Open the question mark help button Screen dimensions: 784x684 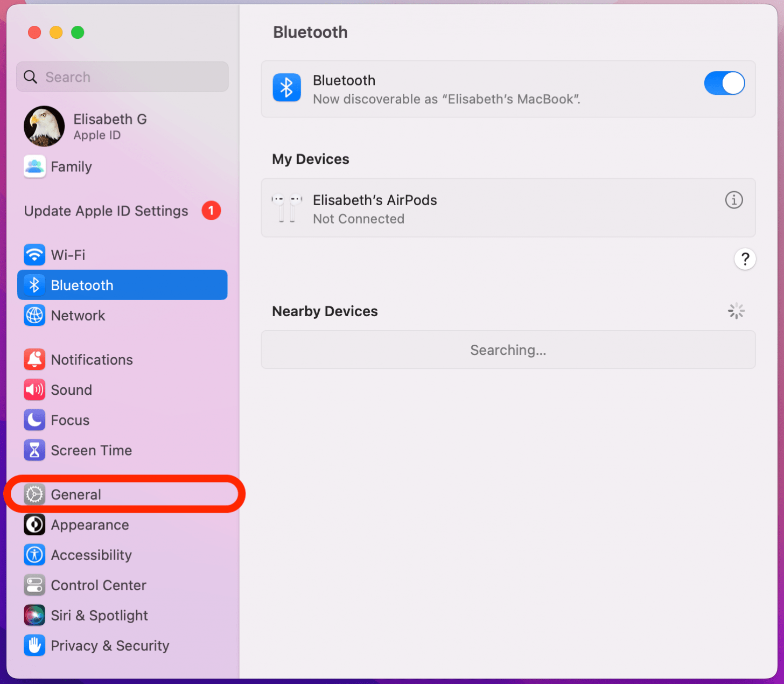745,259
